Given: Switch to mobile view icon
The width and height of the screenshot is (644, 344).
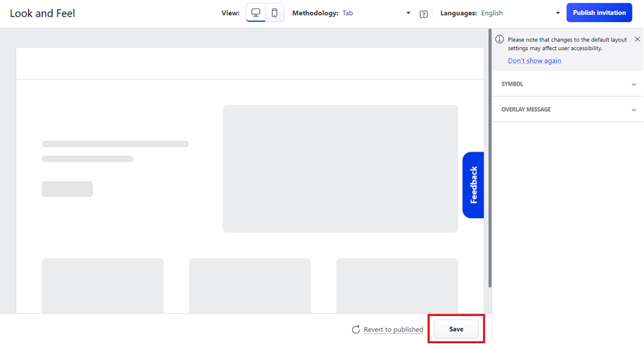Looking at the screenshot, I should click(274, 13).
